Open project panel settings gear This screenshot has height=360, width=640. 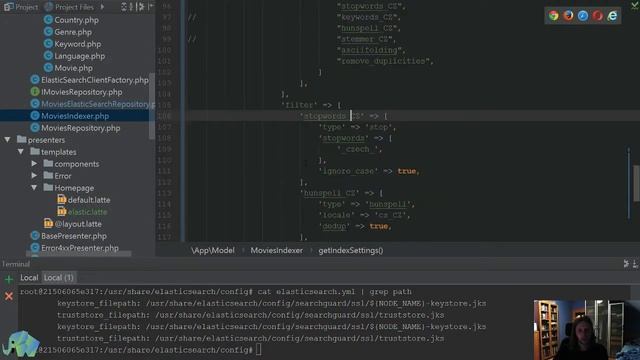[x=141, y=7]
